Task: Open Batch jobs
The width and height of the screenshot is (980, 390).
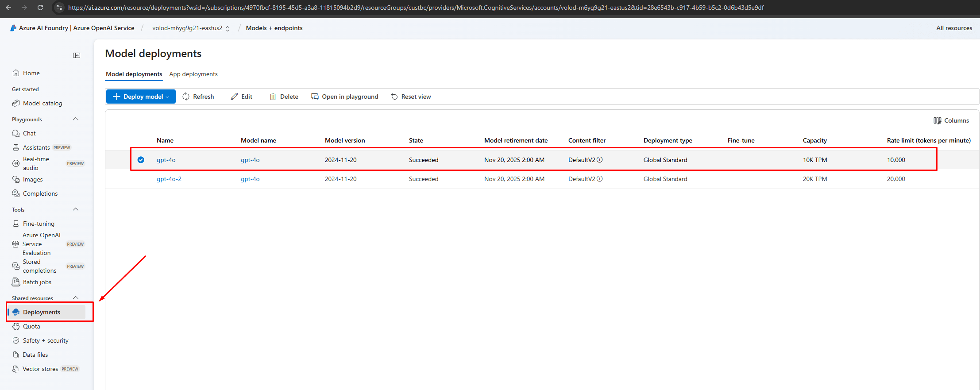Action: [x=37, y=282]
